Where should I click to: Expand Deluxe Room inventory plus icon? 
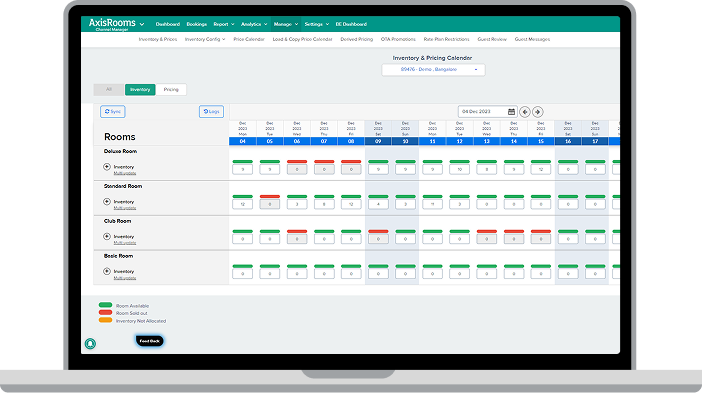(107, 167)
